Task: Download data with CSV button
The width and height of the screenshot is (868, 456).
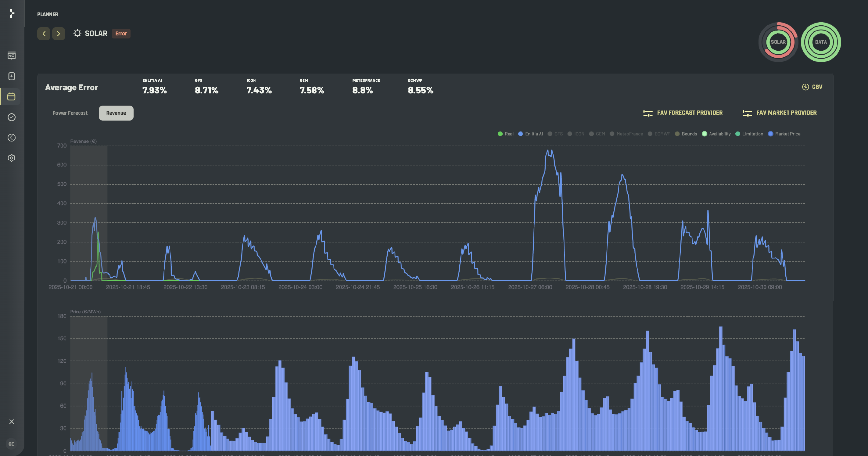Action: pyautogui.click(x=812, y=87)
